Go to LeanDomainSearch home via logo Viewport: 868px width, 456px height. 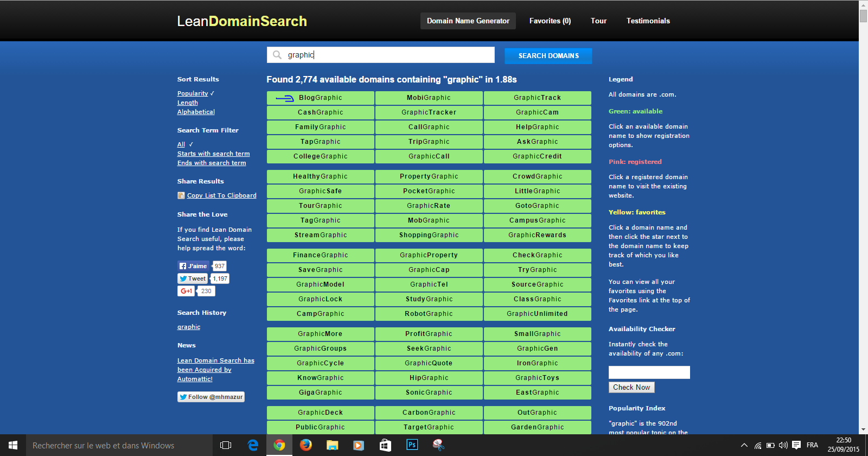(x=242, y=21)
